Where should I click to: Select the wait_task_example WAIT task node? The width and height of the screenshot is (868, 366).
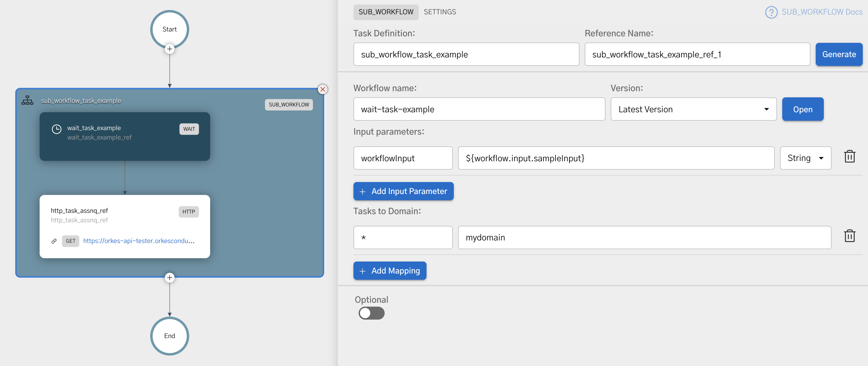pyautogui.click(x=125, y=136)
